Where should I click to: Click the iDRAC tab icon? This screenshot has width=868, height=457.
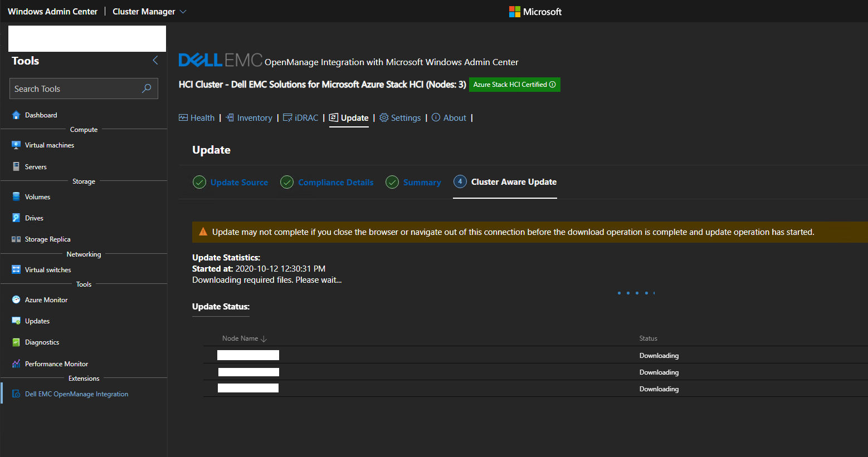(287, 117)
